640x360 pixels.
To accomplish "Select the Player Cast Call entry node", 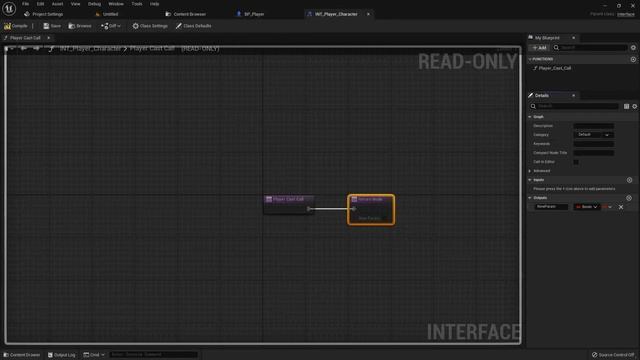I will (289, 199).
